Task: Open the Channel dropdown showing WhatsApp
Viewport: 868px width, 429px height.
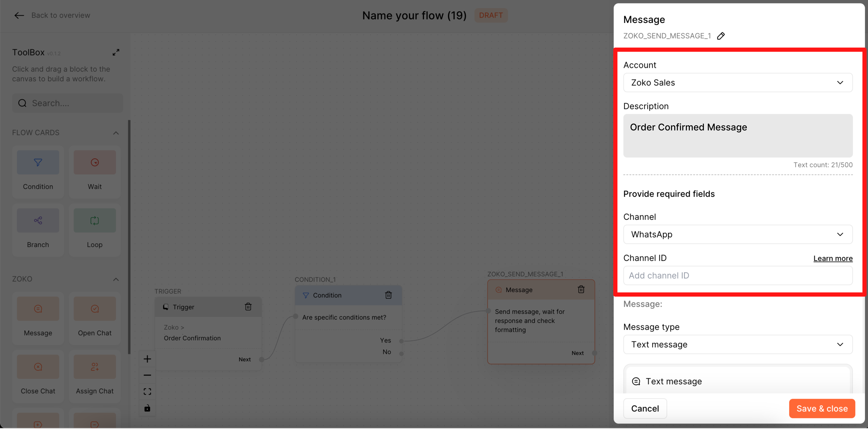Action: point(738,234)
